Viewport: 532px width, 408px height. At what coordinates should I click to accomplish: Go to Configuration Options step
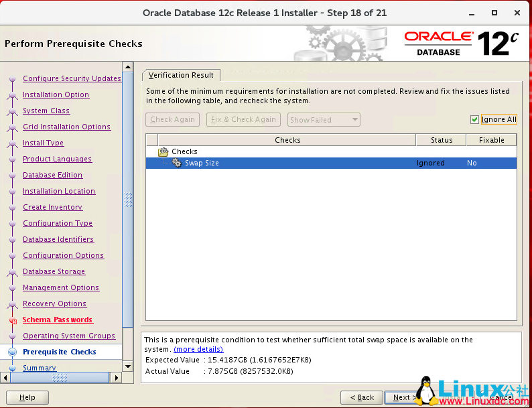(x=64, y=255)
